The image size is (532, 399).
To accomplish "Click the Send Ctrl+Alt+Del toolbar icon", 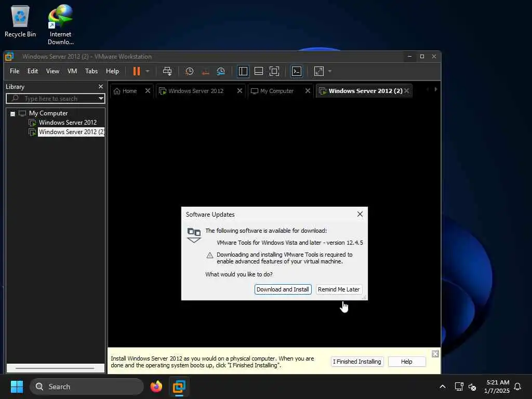I will (x=167, y=71).
